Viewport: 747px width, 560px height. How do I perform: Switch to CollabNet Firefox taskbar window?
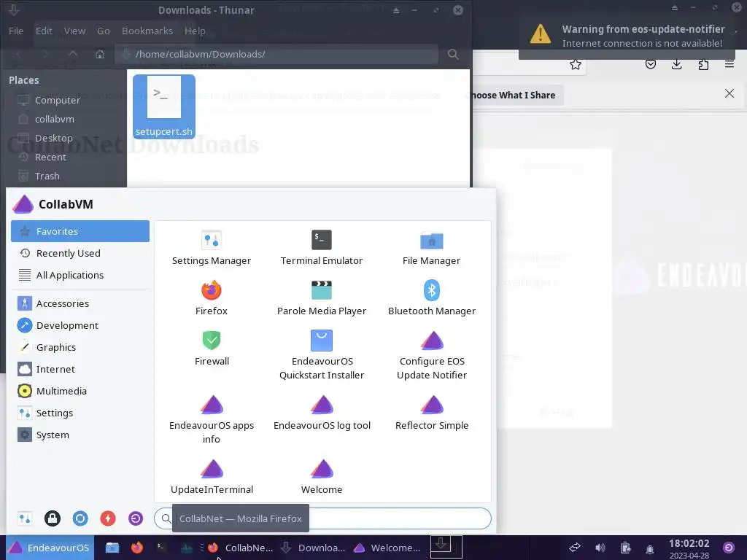click(241, 548)
